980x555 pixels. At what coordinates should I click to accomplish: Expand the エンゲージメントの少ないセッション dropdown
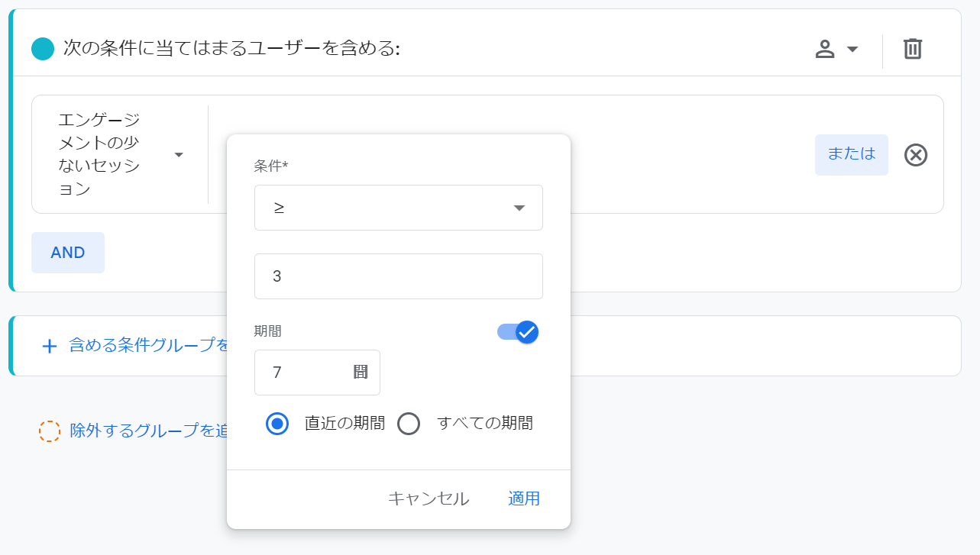click(120, 154)
